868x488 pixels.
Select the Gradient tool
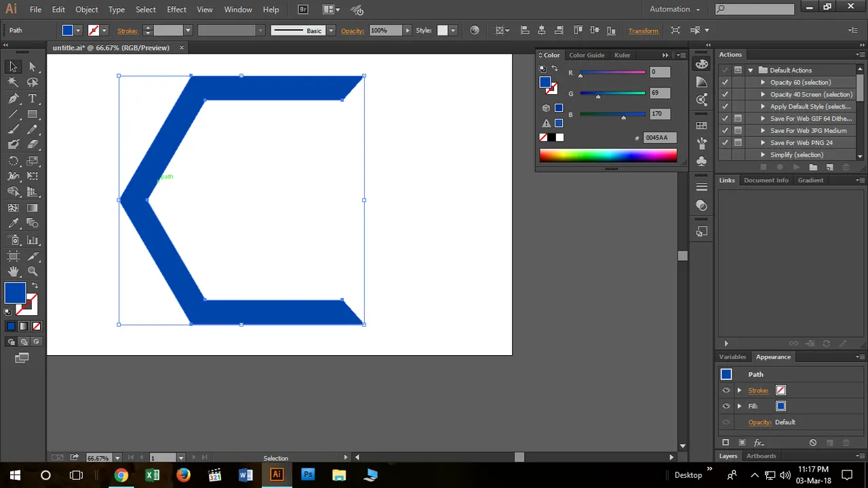click(x=32, y=208)
